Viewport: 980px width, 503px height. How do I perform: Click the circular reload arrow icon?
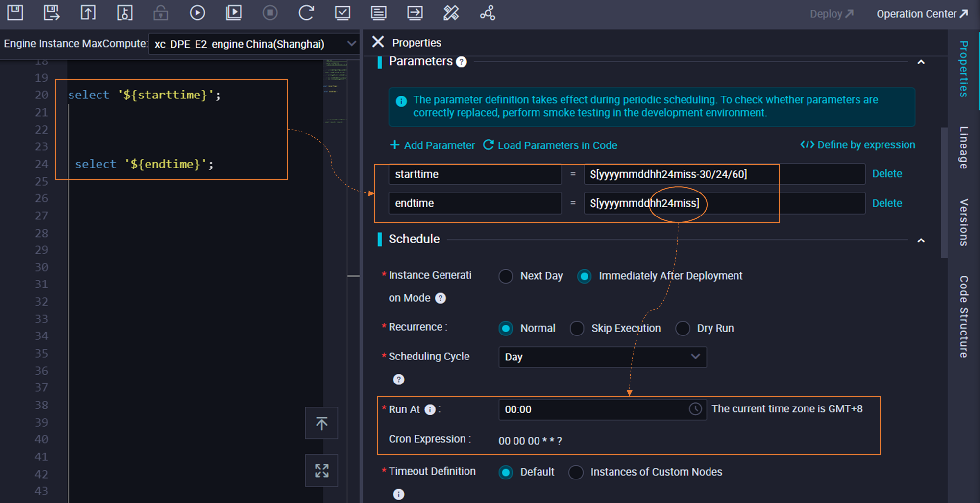tap(306, 13)
